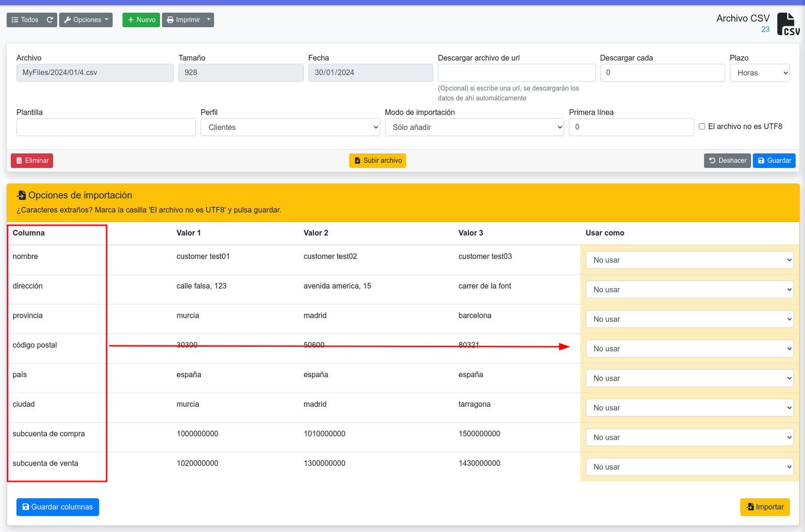The width and height of the screenshot is (805, 532).
Task: Click 'tarragona' cell
Action: (474, 404)
